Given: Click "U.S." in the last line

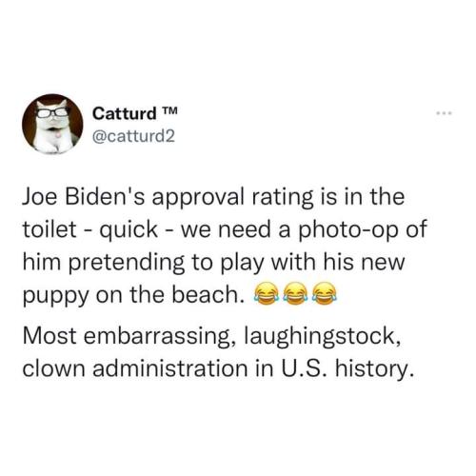Looking at the screenshot, I should coord(305,368).
